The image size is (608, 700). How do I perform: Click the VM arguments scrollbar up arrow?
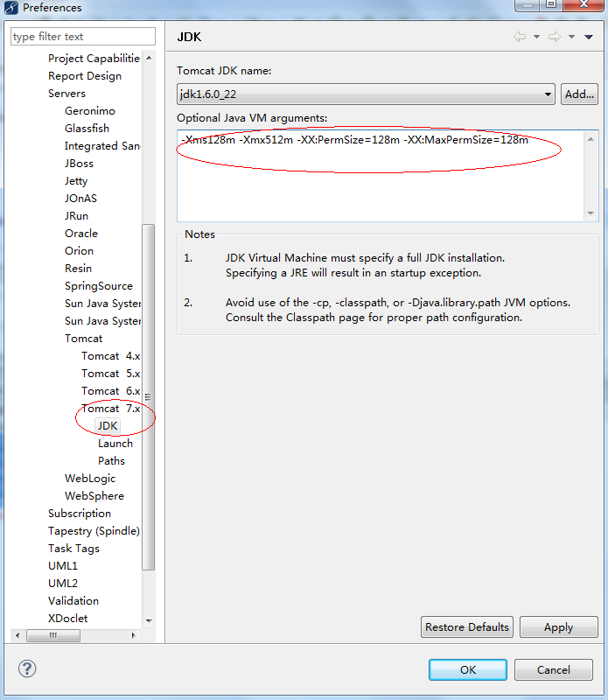591,139
